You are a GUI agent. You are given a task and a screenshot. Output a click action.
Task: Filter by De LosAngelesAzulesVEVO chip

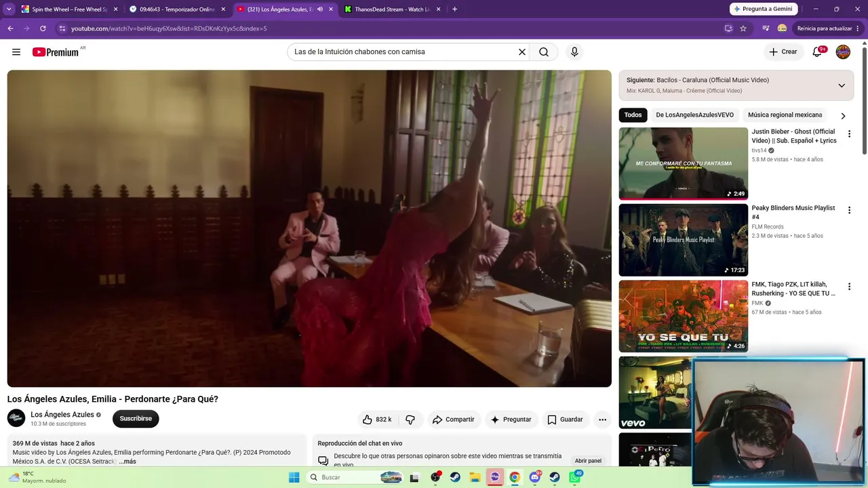tap(694, 115)
